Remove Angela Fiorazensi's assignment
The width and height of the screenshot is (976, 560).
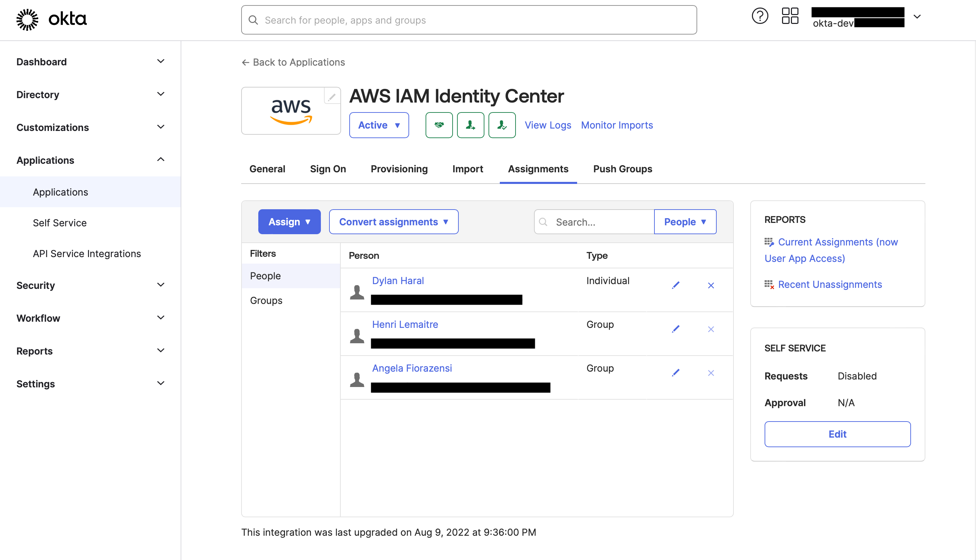coord(711,373)
